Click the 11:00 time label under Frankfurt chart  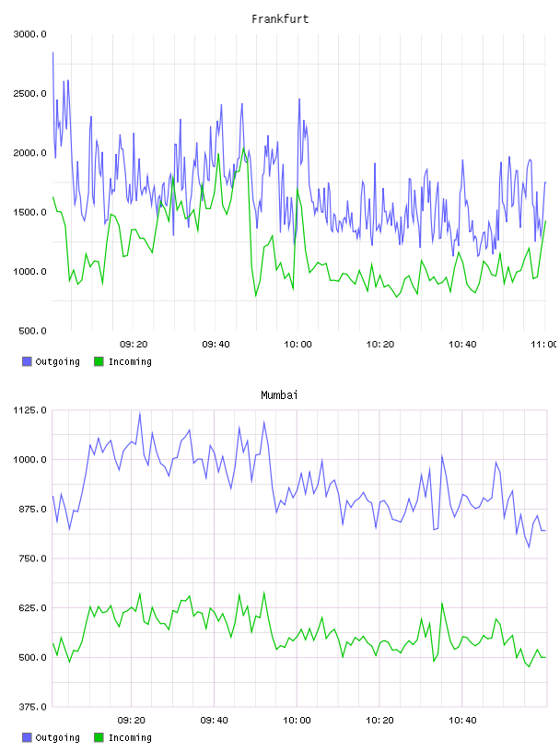[543, 345]
